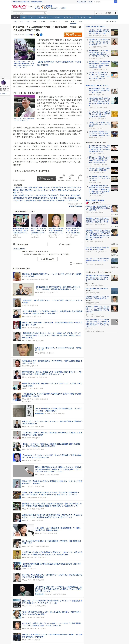Click the 購入履歴 link
Viewport: 129px width, 644px height.
[x=108, y=13]
